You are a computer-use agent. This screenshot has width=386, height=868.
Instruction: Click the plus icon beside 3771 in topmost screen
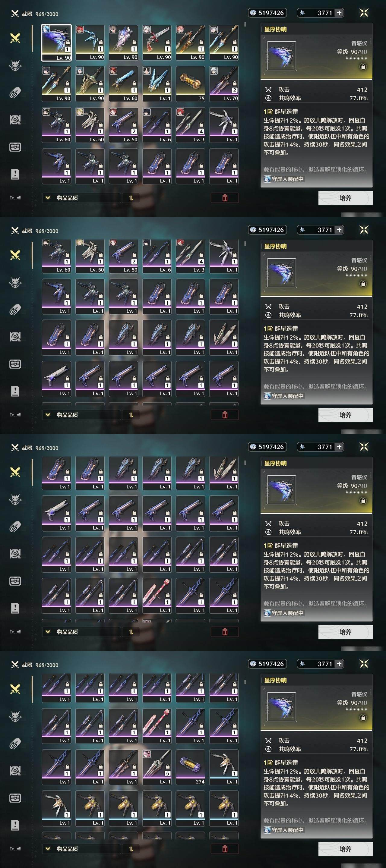tap(339, 13)
